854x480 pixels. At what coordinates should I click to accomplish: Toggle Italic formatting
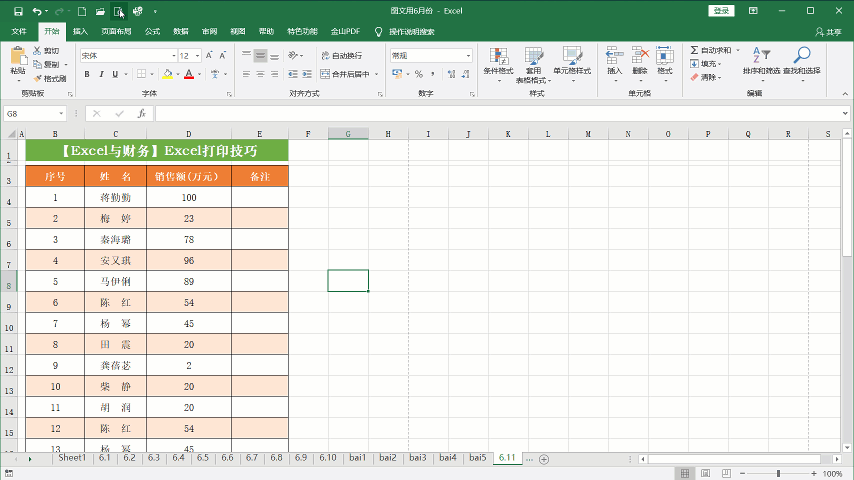click(x=101, y=74)
